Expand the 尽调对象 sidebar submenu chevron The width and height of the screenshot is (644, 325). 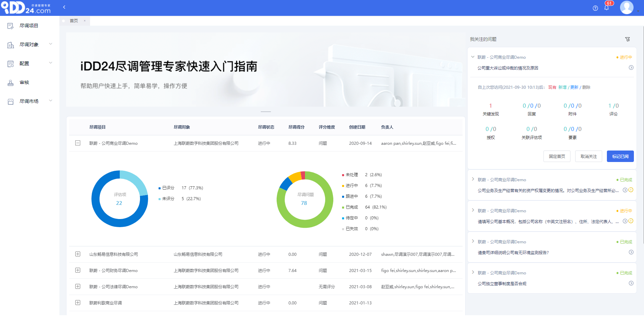point(51,44)
